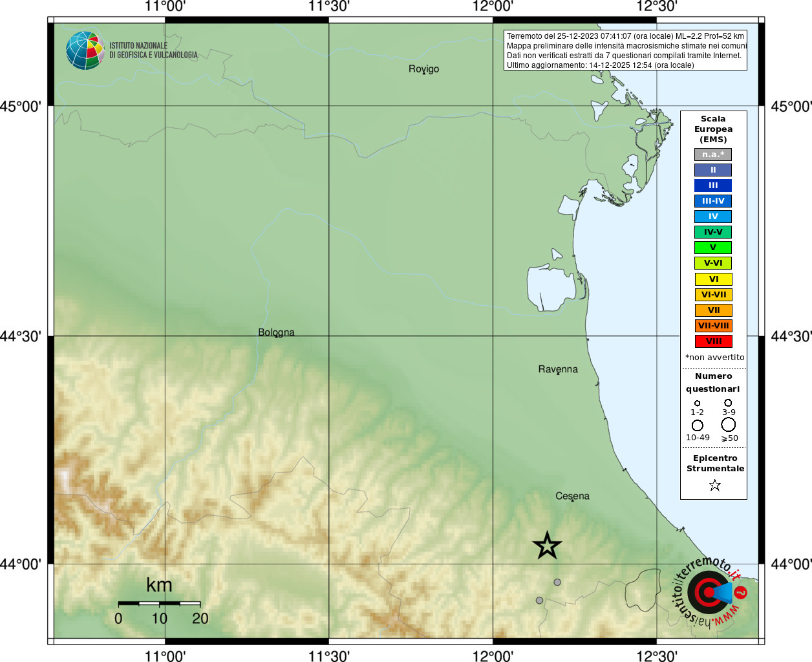Click the top 12°30' longitude label
This screenshot has height=662, width=812.
pyautogui.click(x=657, y=6)
